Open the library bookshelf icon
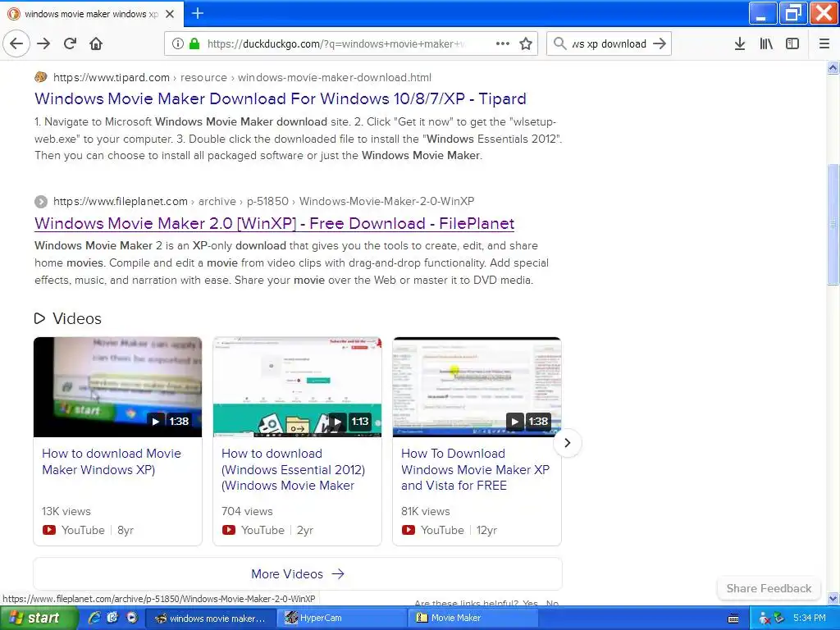 click(x=766, y=44)
